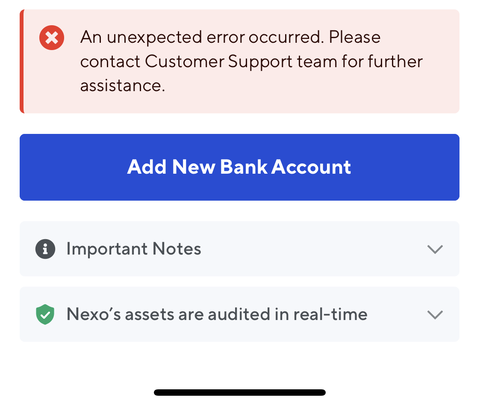Open the Important Notes label
Screen dimensions: 480x406
point(134,249)
